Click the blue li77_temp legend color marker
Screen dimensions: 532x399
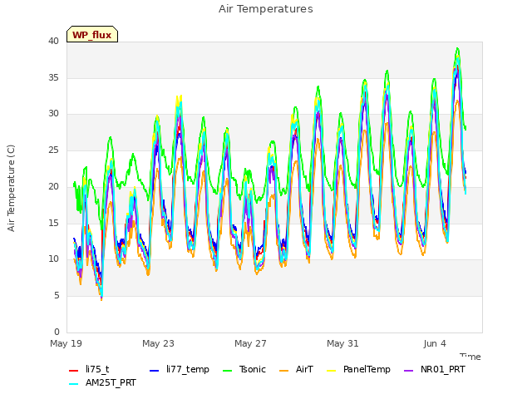pyautogui.click(x=155, y=371)
